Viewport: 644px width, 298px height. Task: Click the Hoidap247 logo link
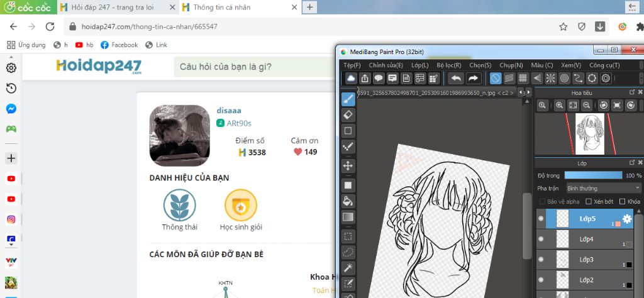[x=99, y=66]
